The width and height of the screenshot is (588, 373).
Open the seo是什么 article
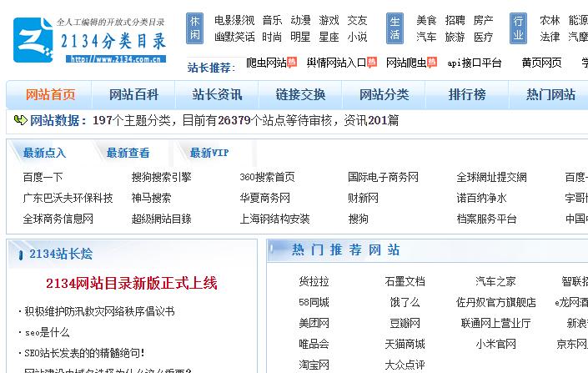47,332
